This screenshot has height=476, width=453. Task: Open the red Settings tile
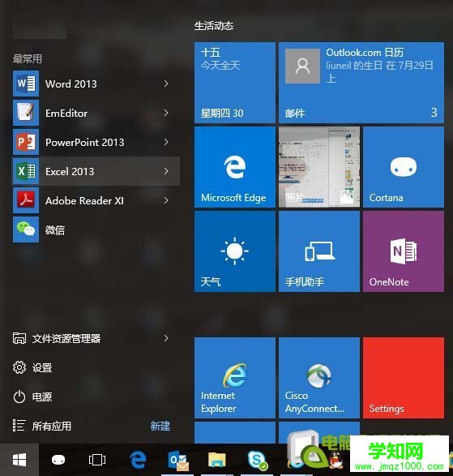[404, 378]
